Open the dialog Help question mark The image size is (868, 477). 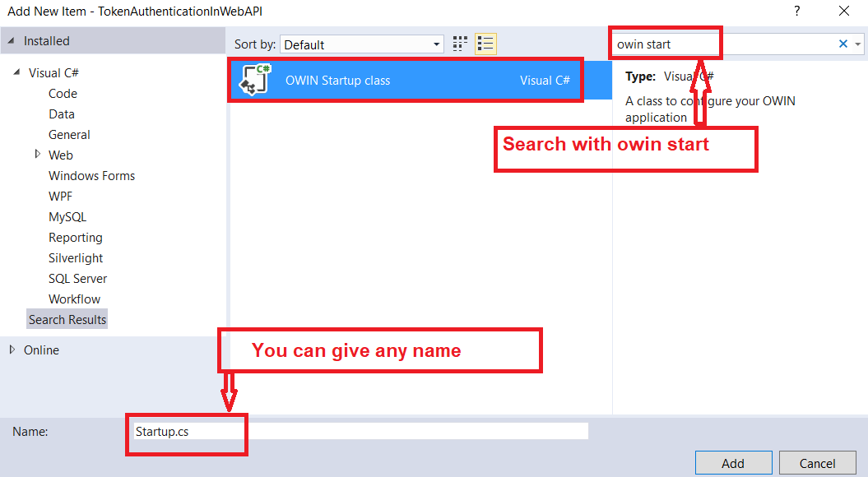tap(796, 11)
